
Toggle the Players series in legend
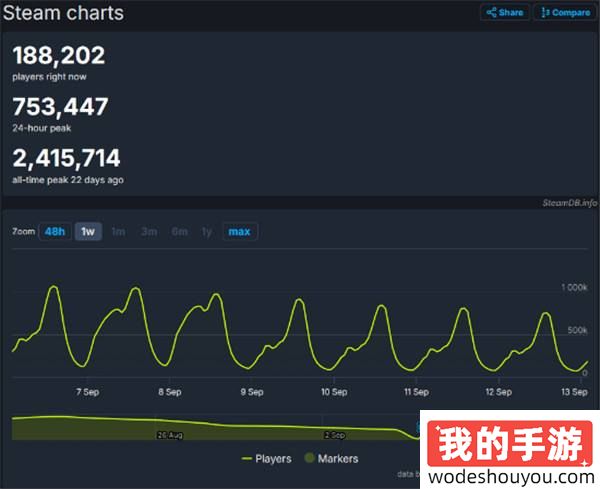coord(273,459)
